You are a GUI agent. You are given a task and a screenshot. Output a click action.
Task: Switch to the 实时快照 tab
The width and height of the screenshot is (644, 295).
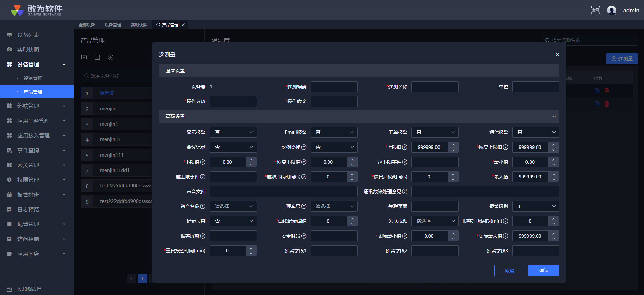[x=139, y=25]
